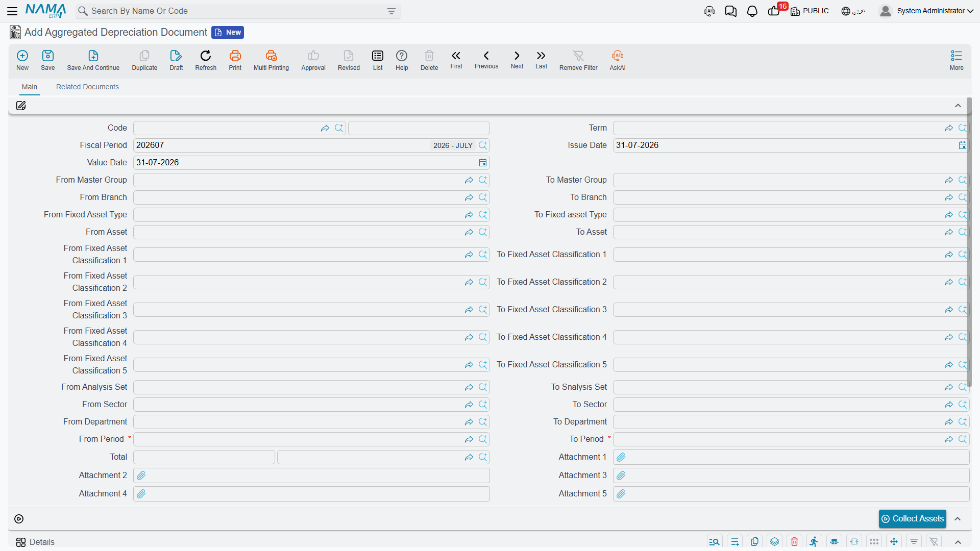Open the More options menu
The image size is (980, 551).
tap(957, 60)
